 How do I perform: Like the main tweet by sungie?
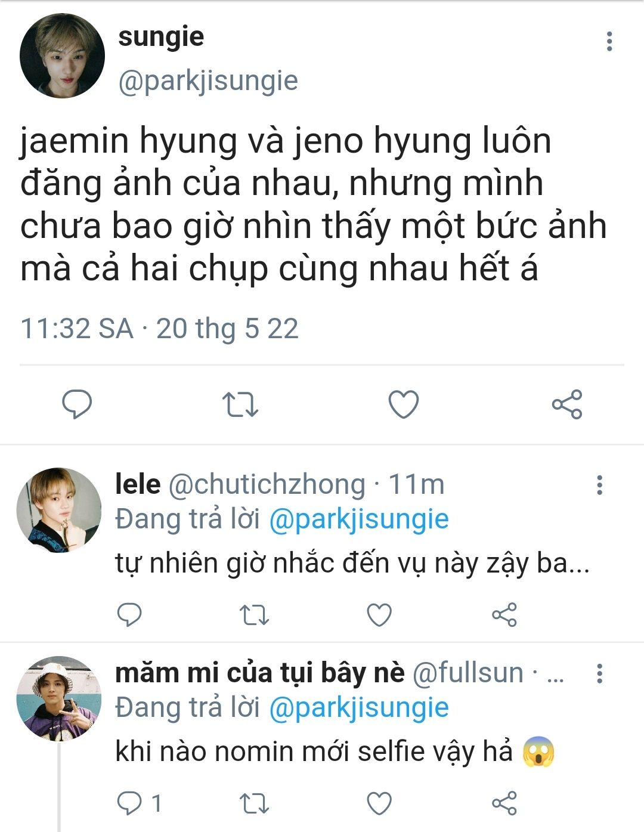pyautogui.click(x=404, y=404)
